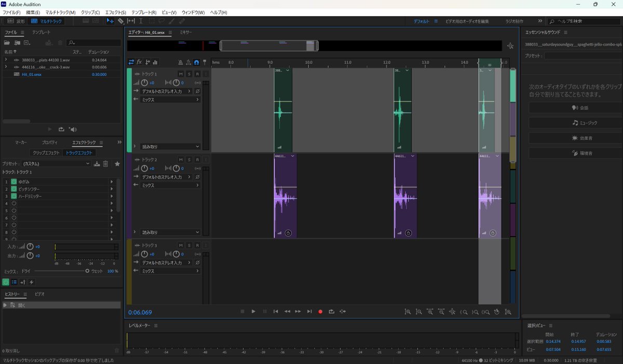
Task: Open Track 2 読み取り automation dropdown
Action: [170, 232]
